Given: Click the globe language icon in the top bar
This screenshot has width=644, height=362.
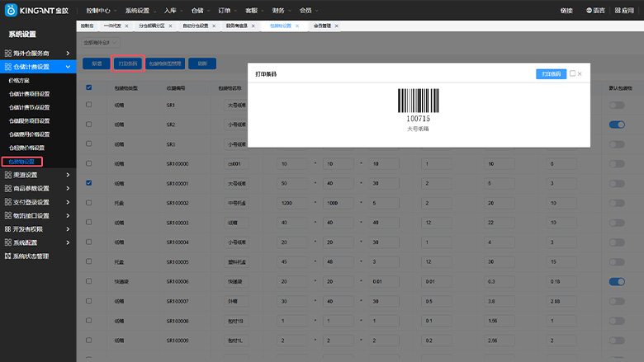Looking at the screenshot, I should 589,11.
